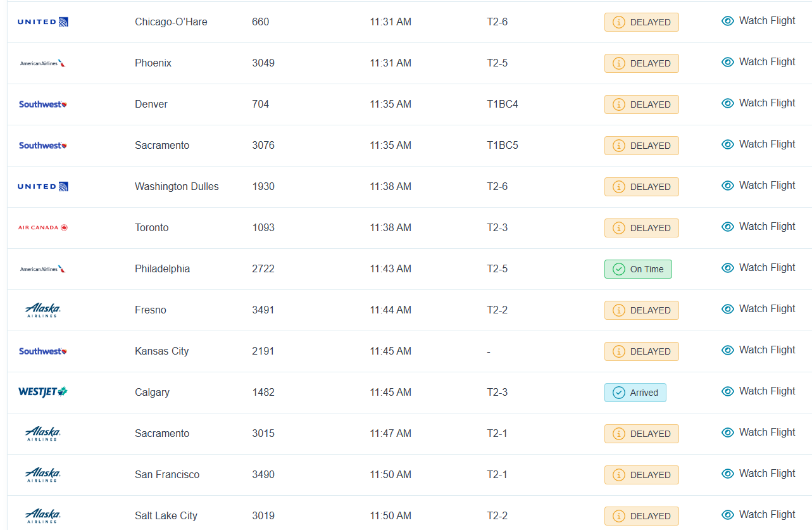Watch Flight 1482 to Calgary

pos(758,391)
